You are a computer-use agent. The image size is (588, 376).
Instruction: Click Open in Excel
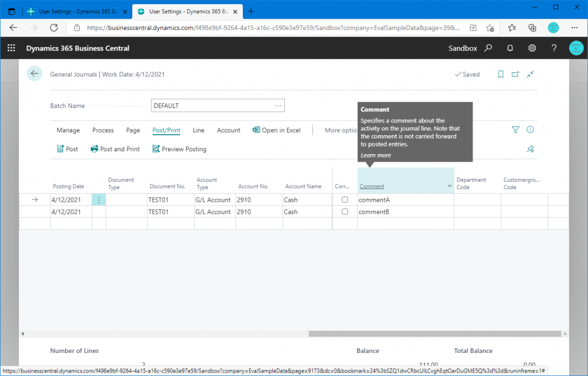[277, 130]
